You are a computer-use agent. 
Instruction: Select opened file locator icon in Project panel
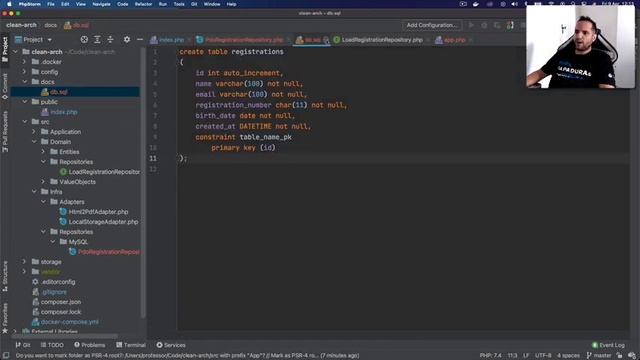coord(84,40)
